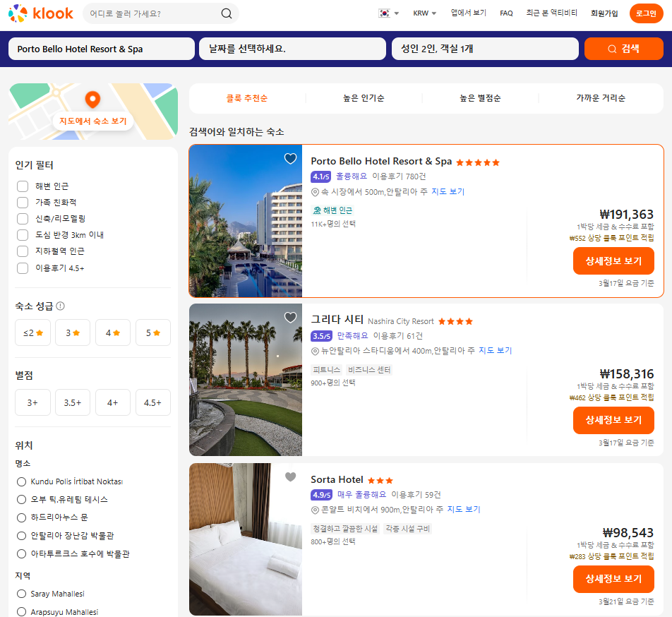Click the 해변 인근 beach tag icon
Screen dimensions: 672x617
317,210
